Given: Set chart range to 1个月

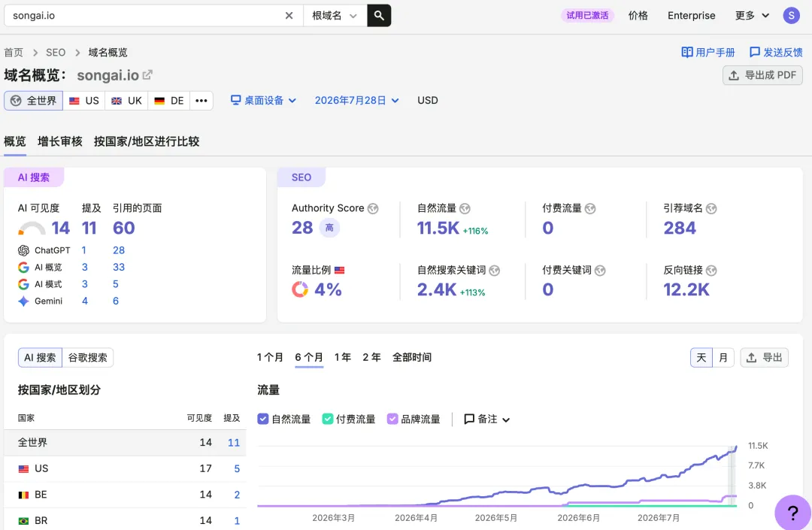Looking at the screenshot, I should click(x=270, y=358).
